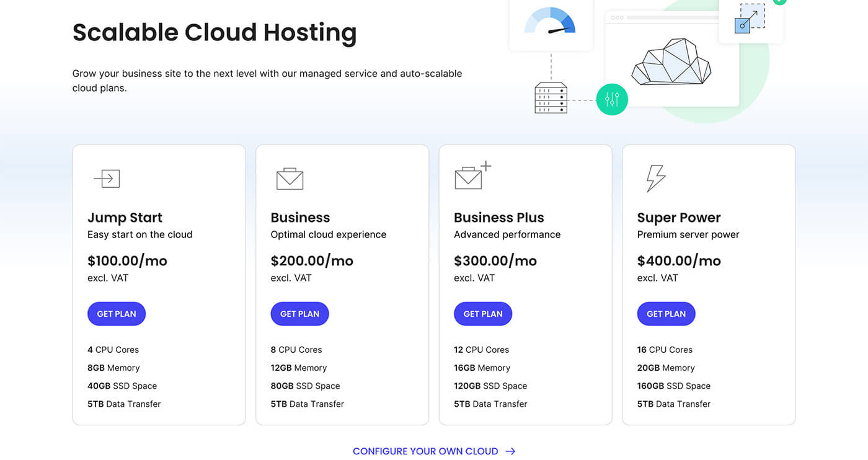Click the Super Power lightning bolt icon
This screenshot has height=460, width=868.
click(x=656, y=179)
